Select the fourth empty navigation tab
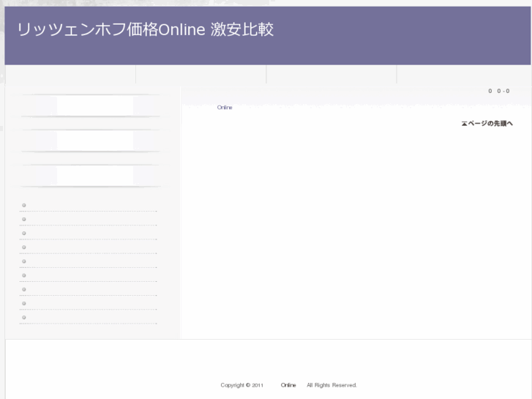 (x=463, y=75)
